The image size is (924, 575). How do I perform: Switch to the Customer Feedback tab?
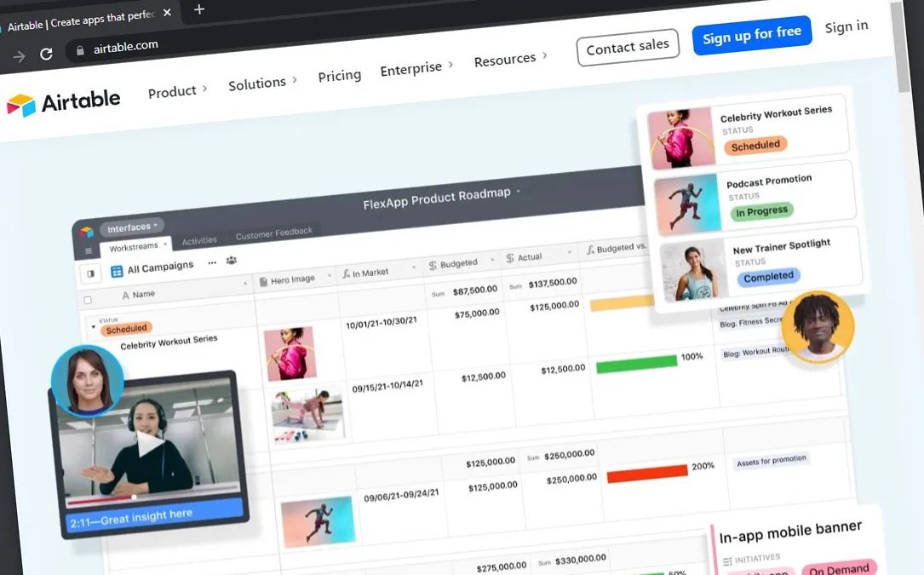pyautogui.click(x=274, y=233)
